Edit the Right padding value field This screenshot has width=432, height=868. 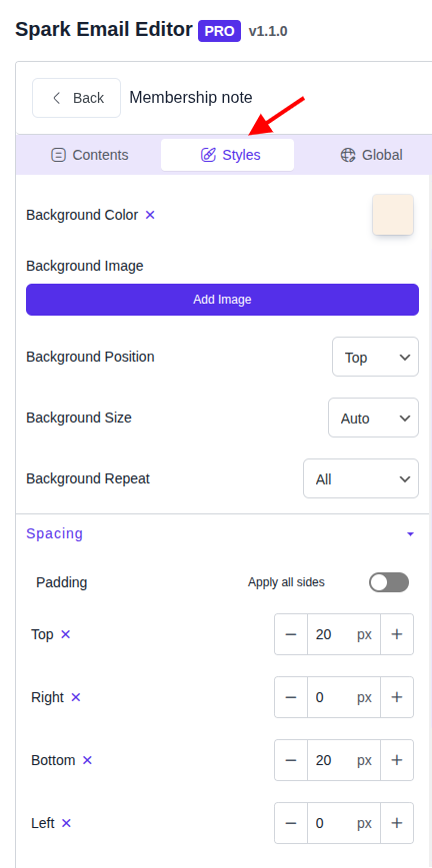[x=344, y=697]
